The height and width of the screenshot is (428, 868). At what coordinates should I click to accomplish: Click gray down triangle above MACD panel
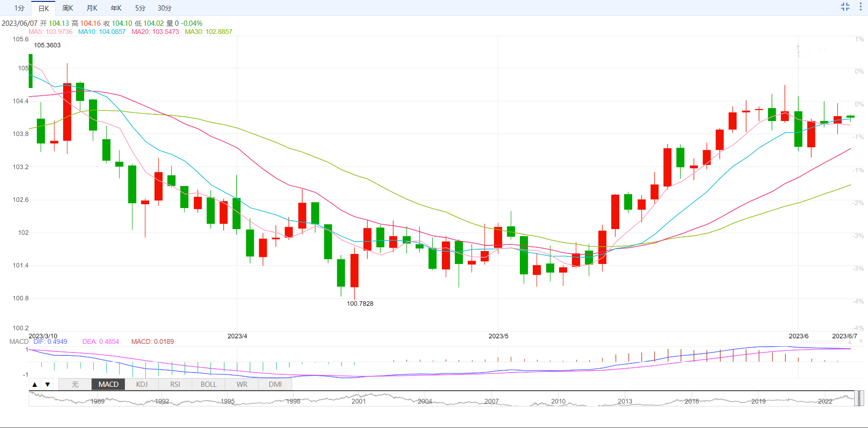(861, 342)
